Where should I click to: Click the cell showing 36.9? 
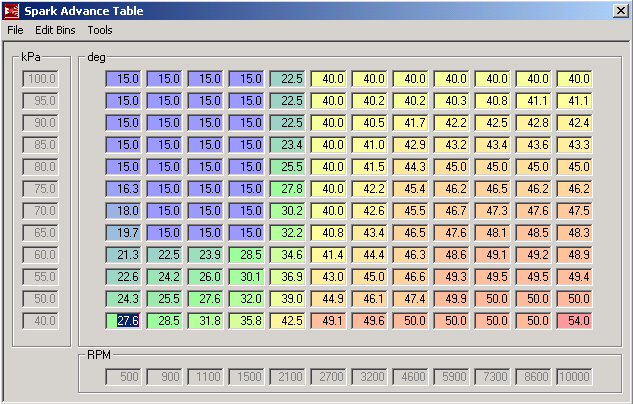click(x=286, y=276)
